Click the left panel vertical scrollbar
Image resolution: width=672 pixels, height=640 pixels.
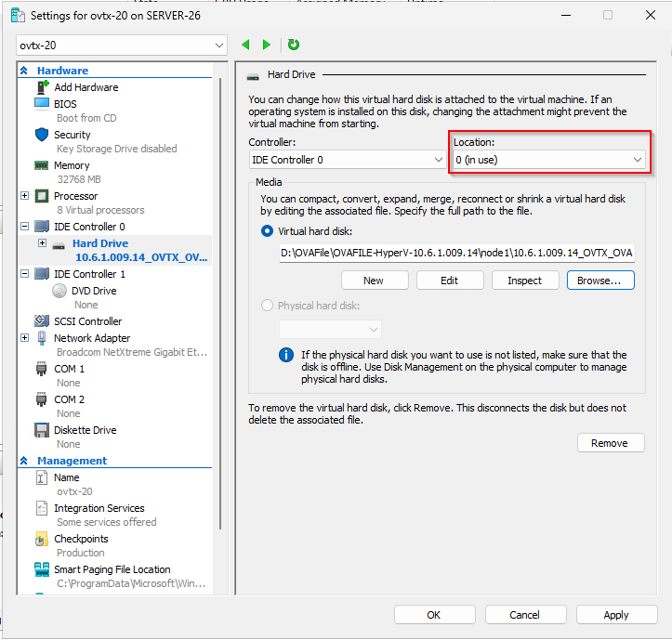coord(220,304)
